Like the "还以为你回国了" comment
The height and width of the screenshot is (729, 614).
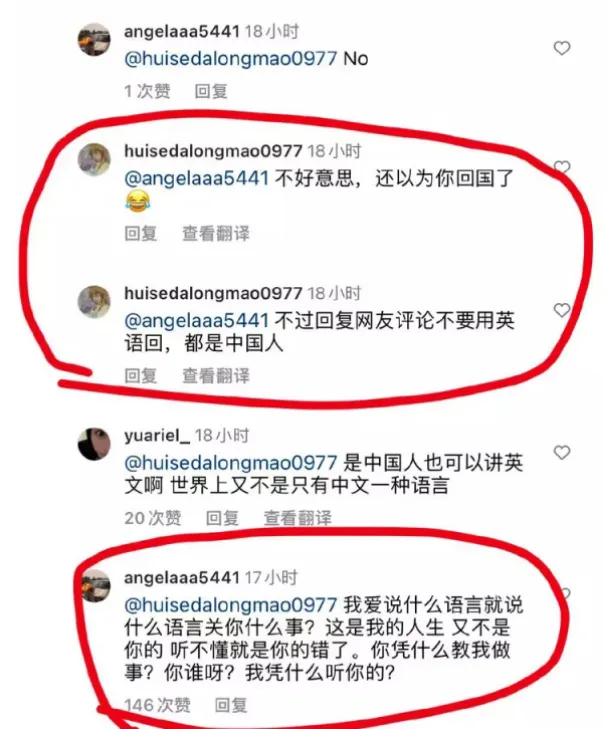(x=561, y=167)
